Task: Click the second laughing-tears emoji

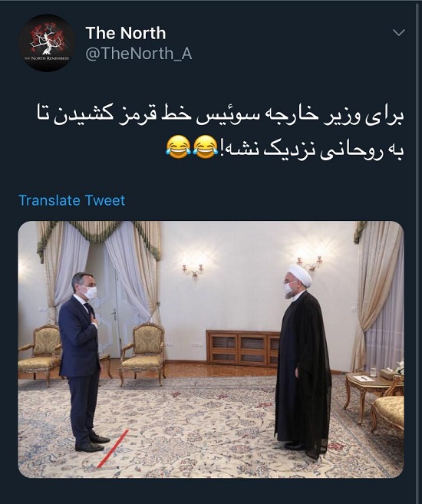Action: click(206, 147)
